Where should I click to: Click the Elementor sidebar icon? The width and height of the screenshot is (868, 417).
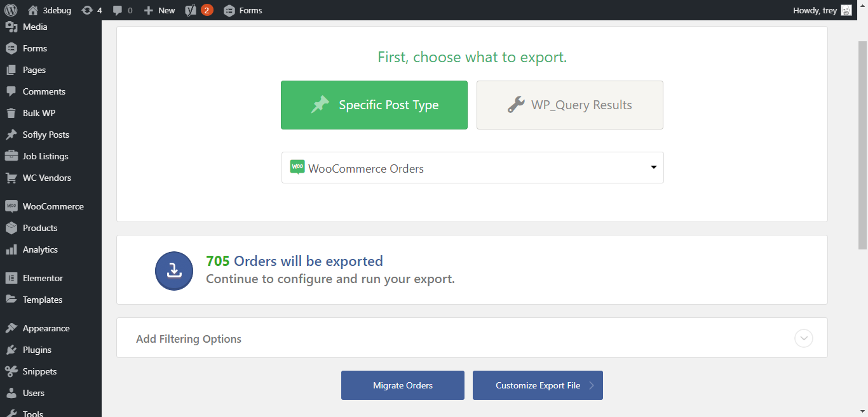(x=11, y=278)
